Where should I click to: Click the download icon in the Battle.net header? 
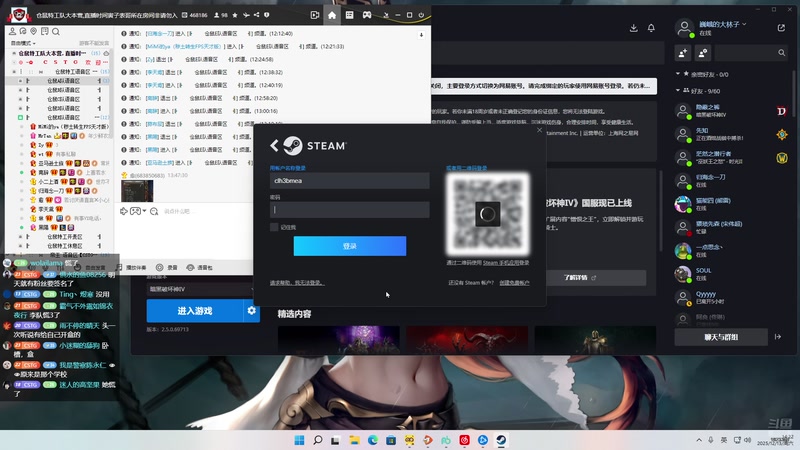point(634,28)
